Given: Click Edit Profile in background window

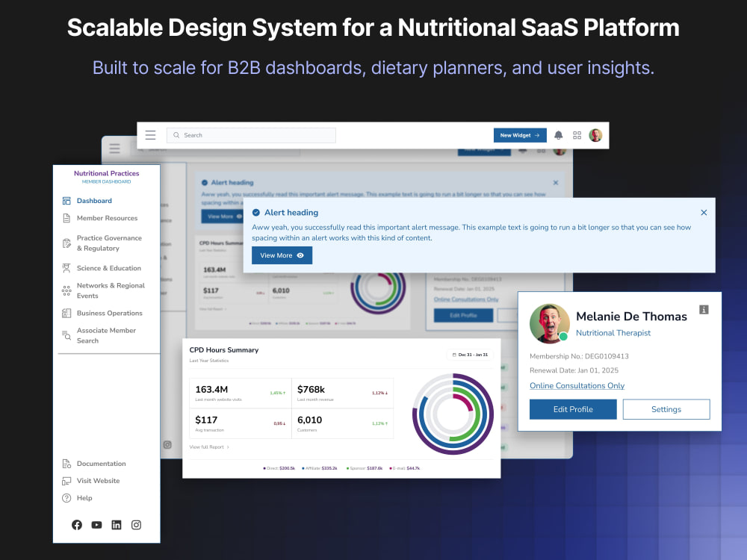Looking at the screenshot, I should click(x=464, y=315).
